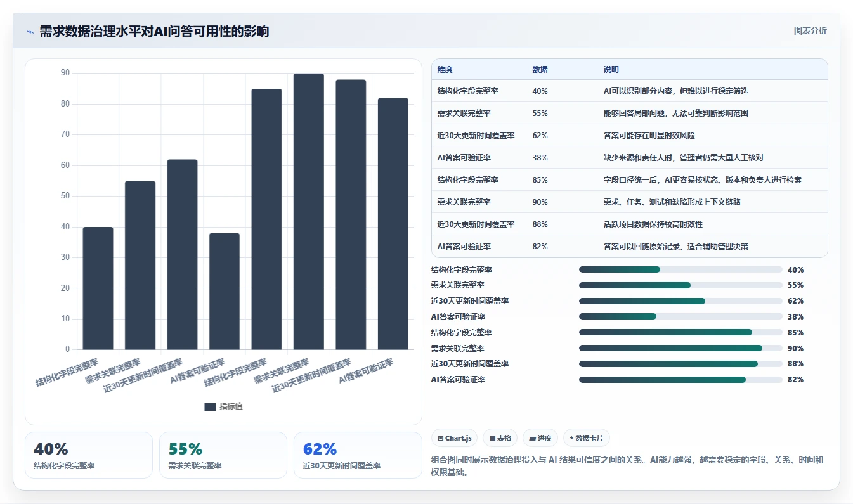The image size is (853, 504).
Task: Click the 85% cell in the table
Action: tap(540, 180)
